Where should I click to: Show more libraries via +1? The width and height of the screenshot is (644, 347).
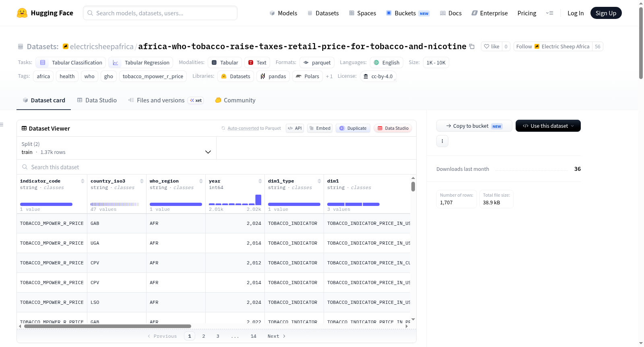(329, 76)
